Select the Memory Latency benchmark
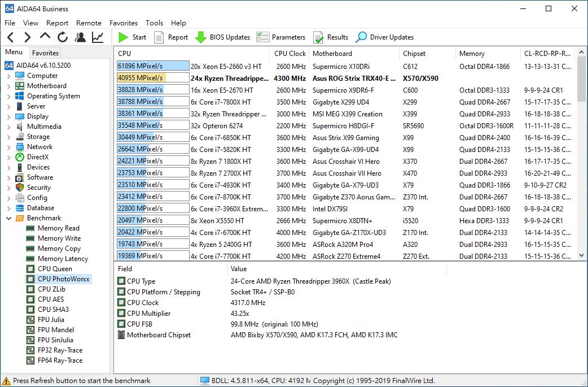The image size is (588, 387). [x=57, y=259]
